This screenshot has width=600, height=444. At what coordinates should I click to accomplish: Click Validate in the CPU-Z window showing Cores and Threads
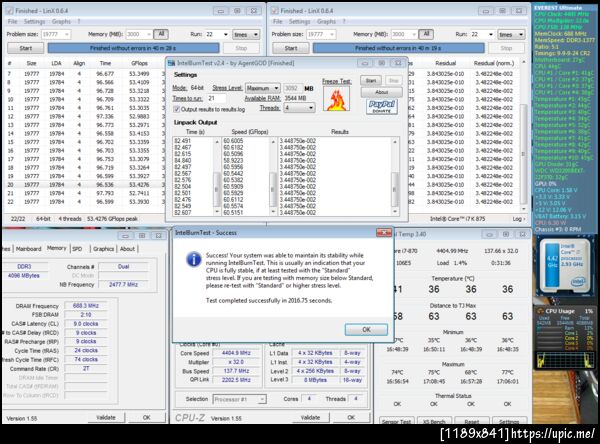click(310, 418)
